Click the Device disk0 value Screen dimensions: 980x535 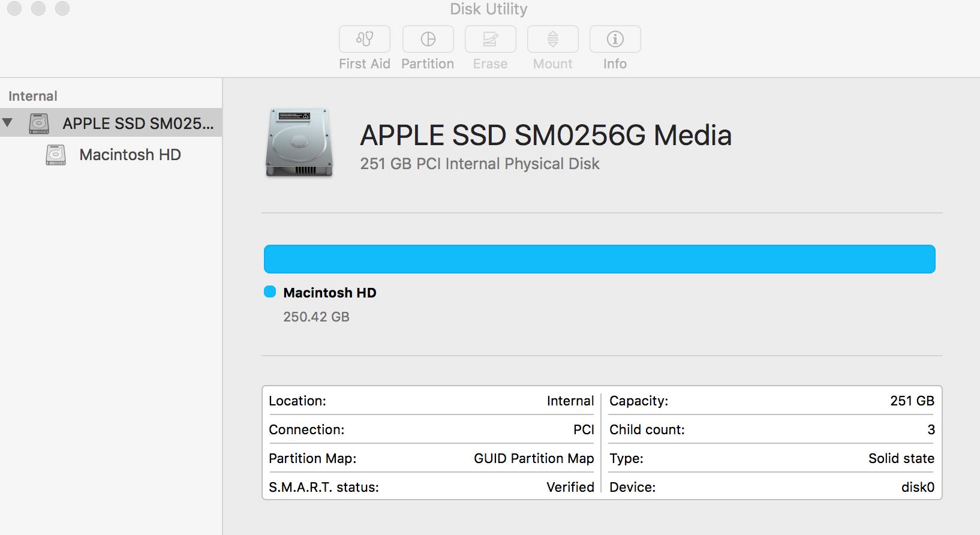(918, 487)
